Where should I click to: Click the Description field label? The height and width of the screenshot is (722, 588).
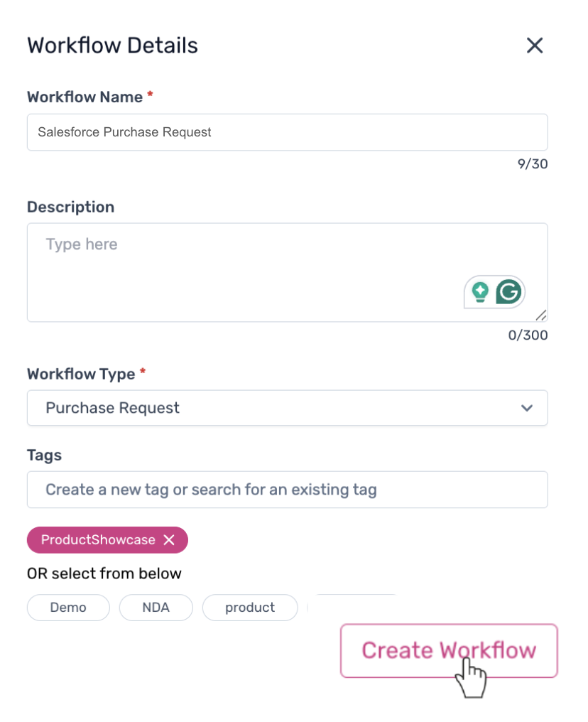coord(70,207)
